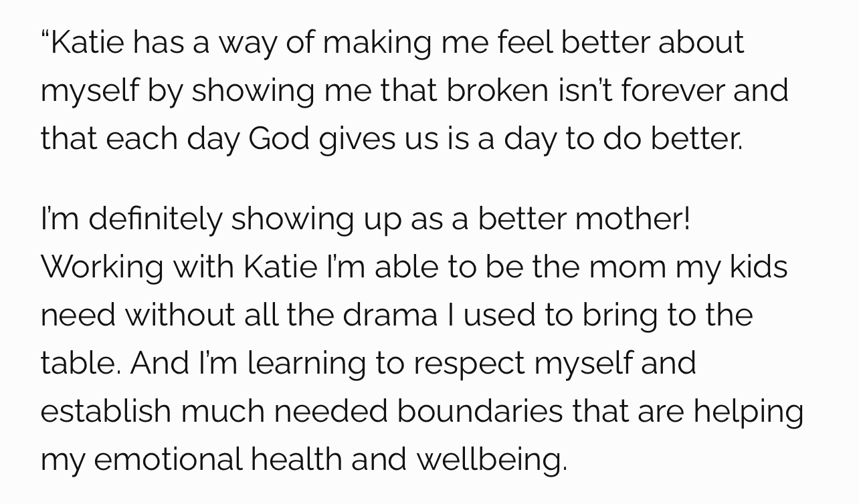Click the word "emotional" in last line
Image resolution: width=859 pixels, height=504 pixels.
click(x=167, y=459)
